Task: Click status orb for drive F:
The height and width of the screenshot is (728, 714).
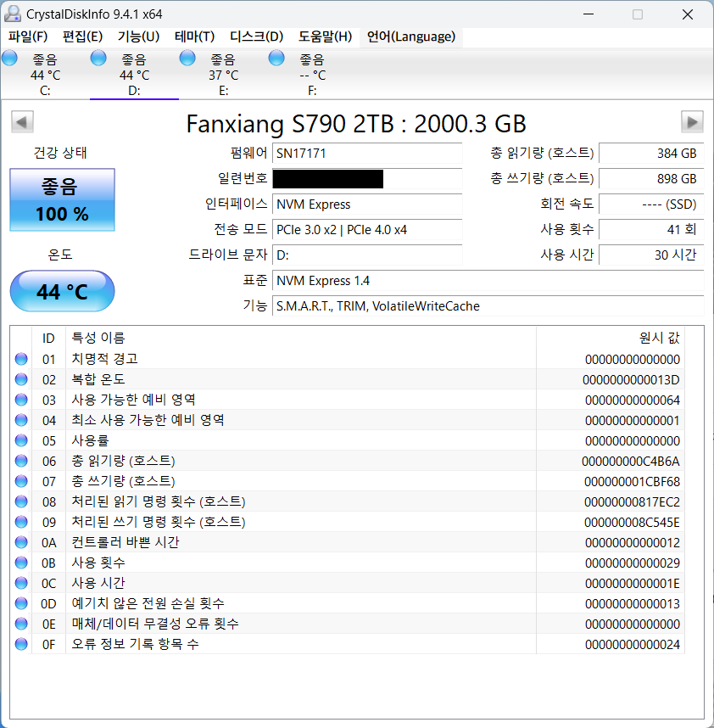Action: [276, 59]
